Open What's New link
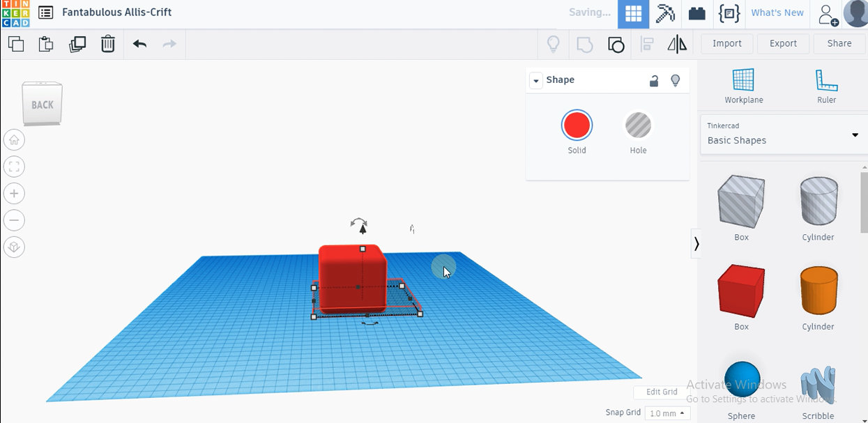 pos(777,13)
